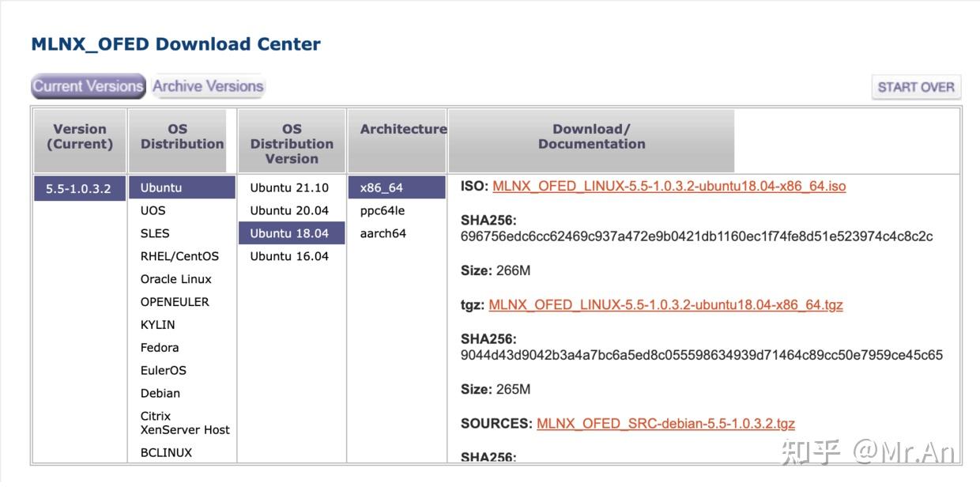Download the ubuntu18.04 x86_64 tgz file
The width and height of the screenshot is (980, 491).
pyautogui.click(x=665, y=304)
